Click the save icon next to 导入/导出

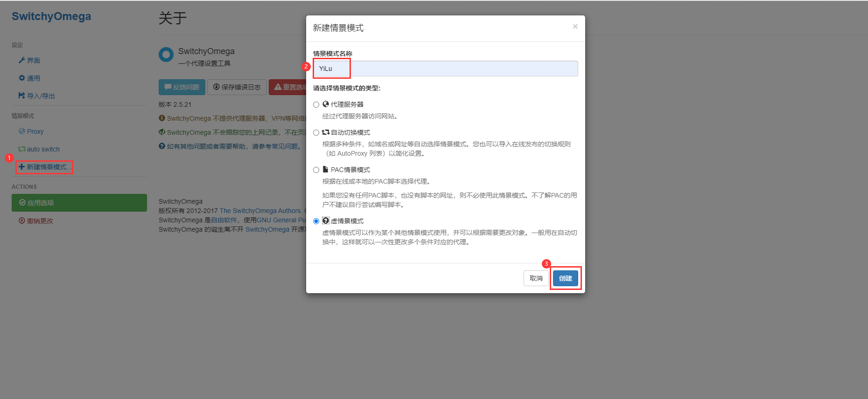[x=21, y=96]
